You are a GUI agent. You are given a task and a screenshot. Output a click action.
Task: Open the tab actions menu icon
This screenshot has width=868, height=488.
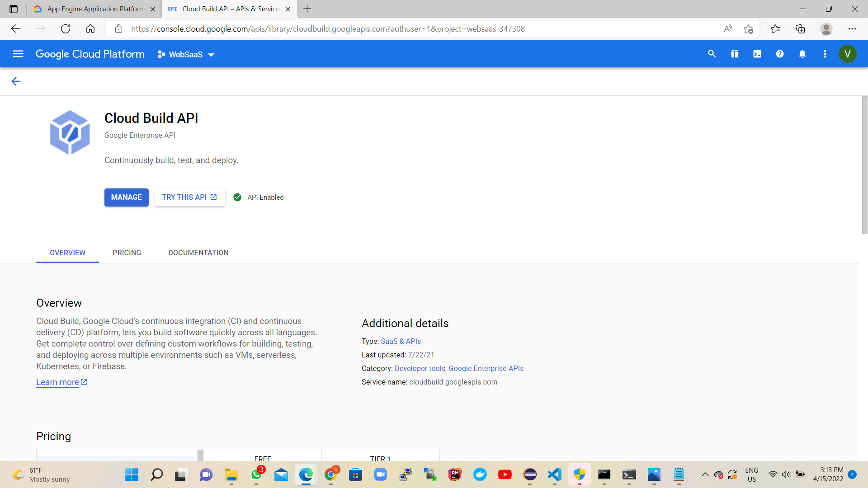coord(14,9)
